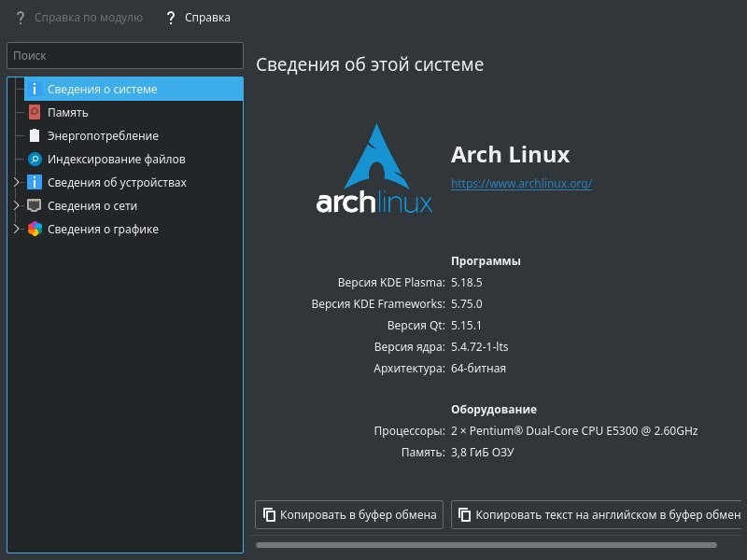The height and width of the screenshot is (560, 747).
Task: Click the battery icon for Энергопотребление
Action: [35, 135]
